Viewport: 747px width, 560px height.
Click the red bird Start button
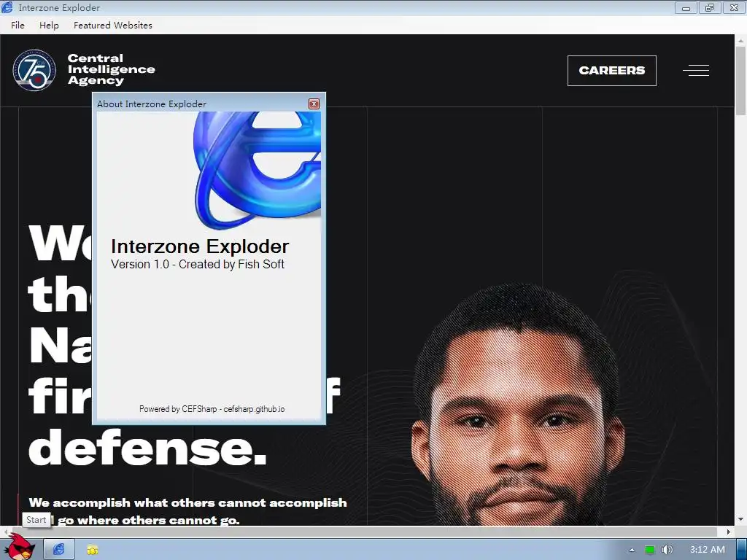click(x=20, y=547)
